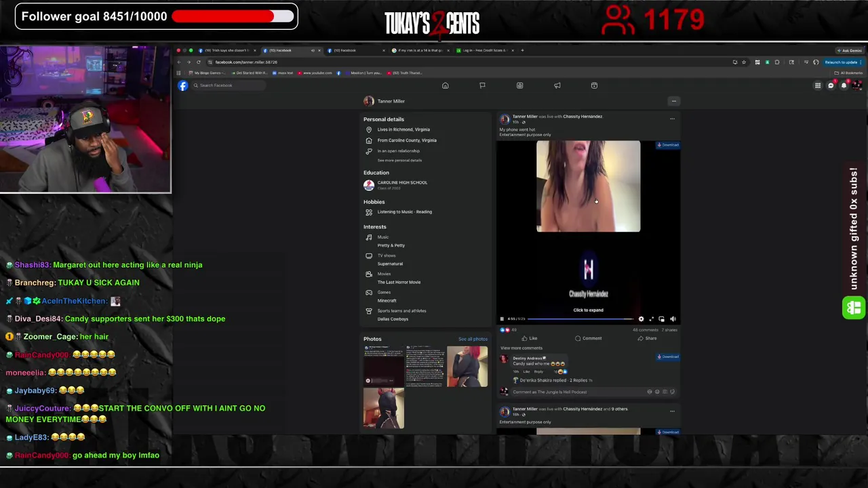The height and width of the screenshot is (488, 868).
Task: Click the blue Download button on the video
Action: pyautogui.click(x=668, y=145)
